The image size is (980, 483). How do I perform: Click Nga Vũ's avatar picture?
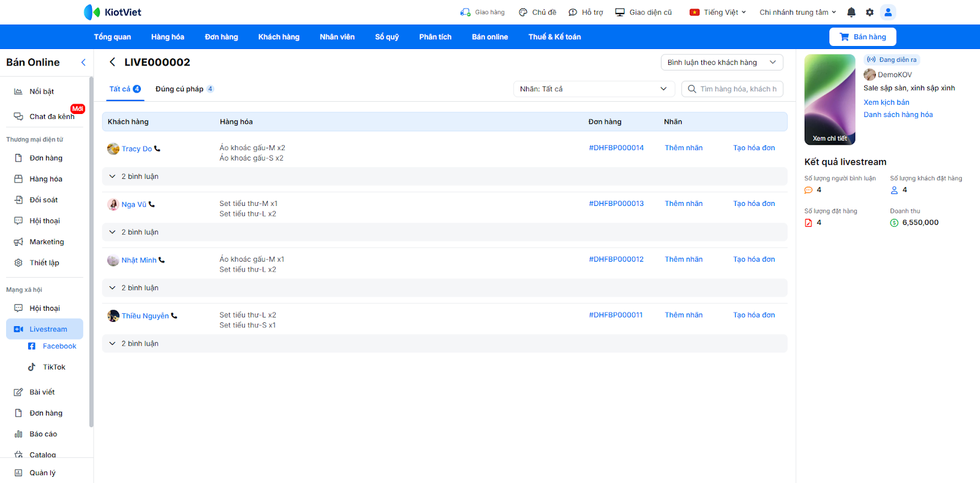(113, 204)
